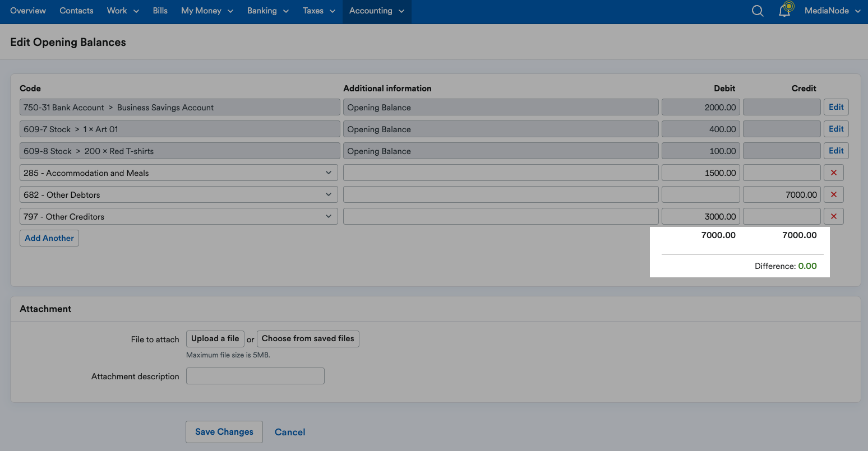Go to the Bills page
The image size is (868, 451).
[160, 11]
